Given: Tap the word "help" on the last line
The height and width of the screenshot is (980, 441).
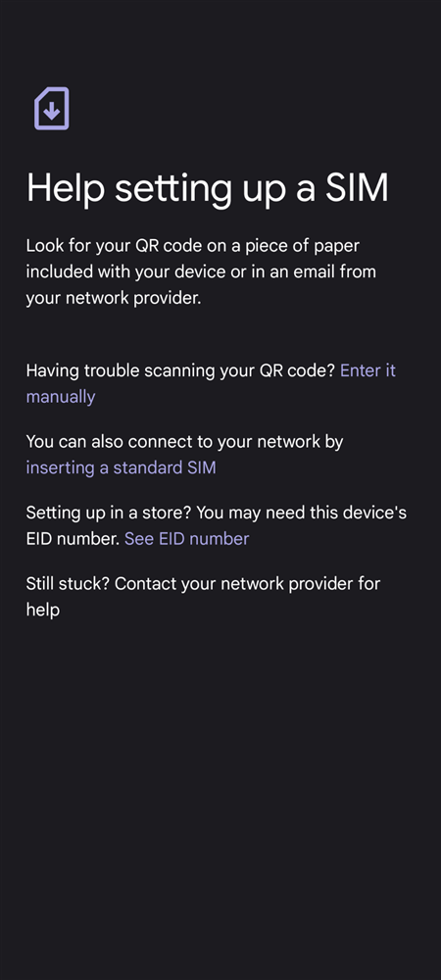Looking at the screenshot, I should tap(42, 610).
